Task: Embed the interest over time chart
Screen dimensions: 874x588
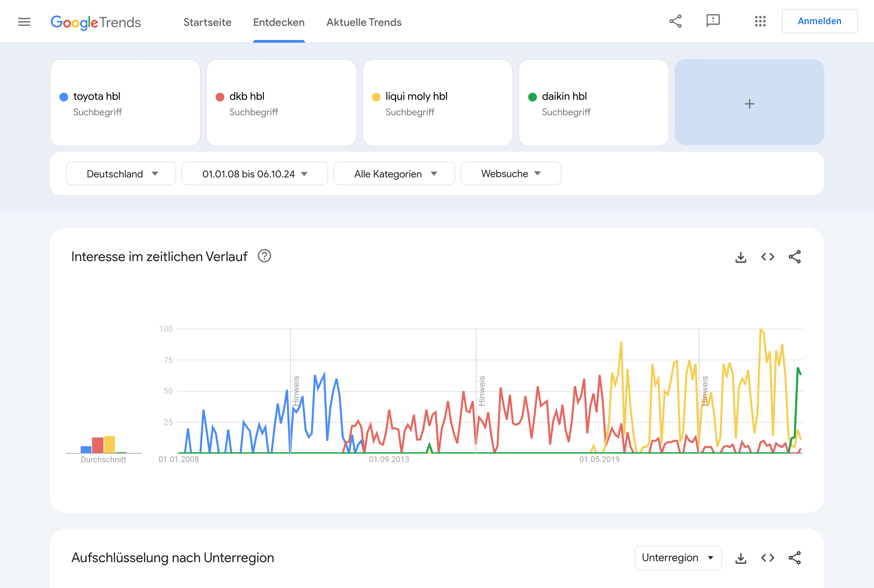Action: click(767, 257)
